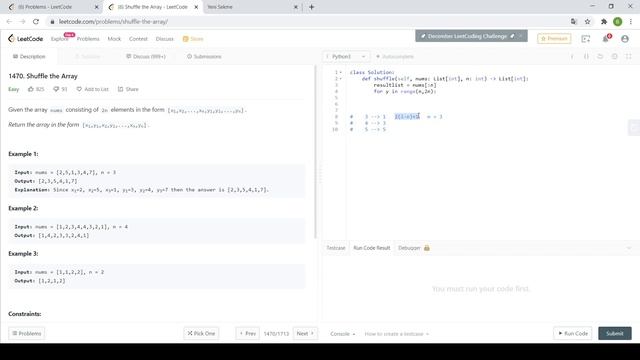
Task: Open the December LeetCoding Challenge banner
Action: (x=467, y=36)
